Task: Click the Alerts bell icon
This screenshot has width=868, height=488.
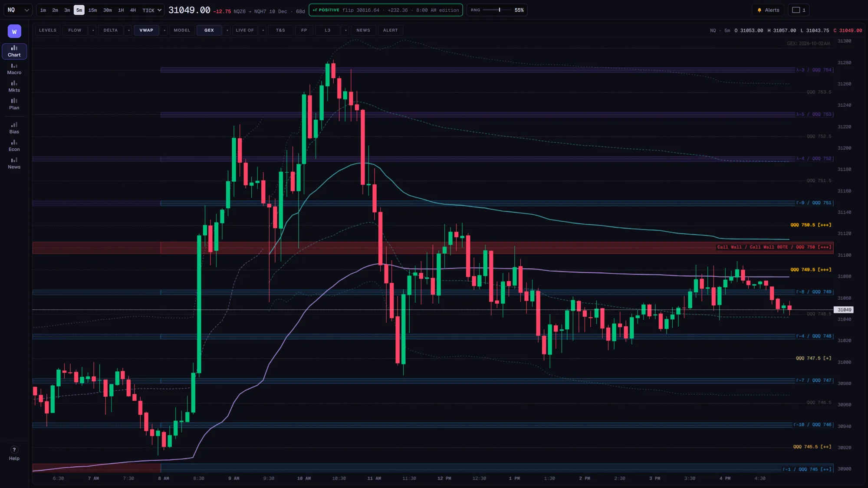Action: tap(759, 10)
